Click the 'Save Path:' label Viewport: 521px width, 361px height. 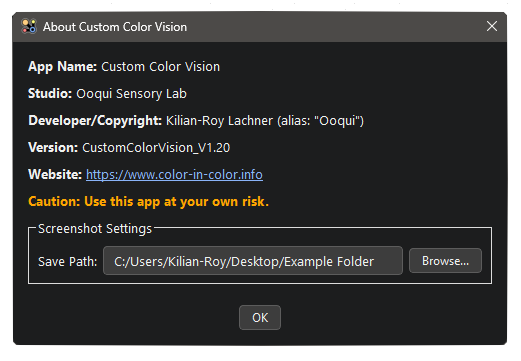[x=68, y=261]
